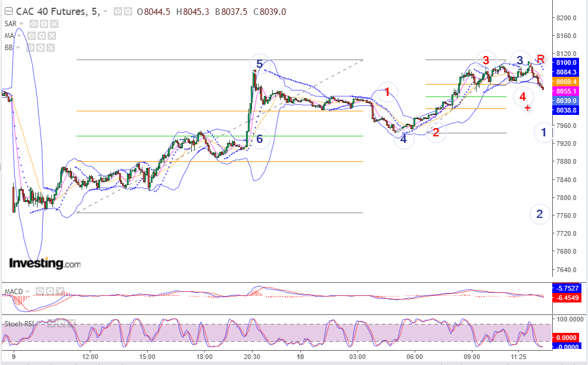Viewport: 588px width, 365px height.
Task: Select the red wave marker R
Action: [x=540, y=59]
